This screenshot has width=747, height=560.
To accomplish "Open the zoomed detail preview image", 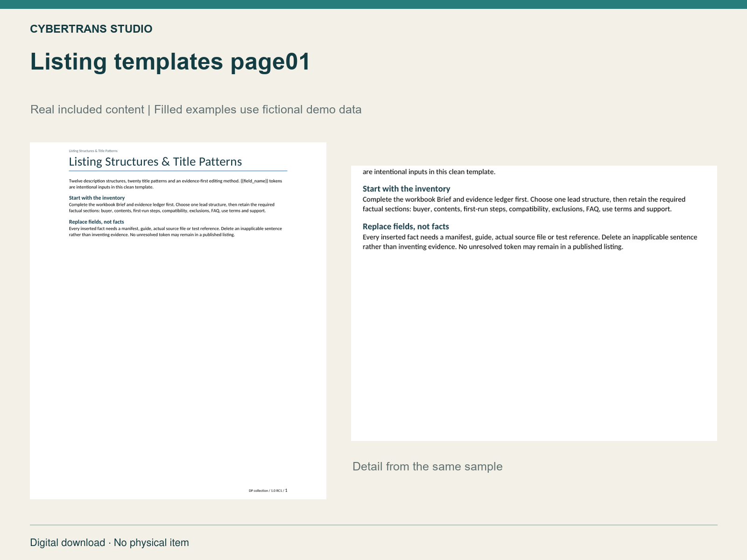I will click(534, 303).
